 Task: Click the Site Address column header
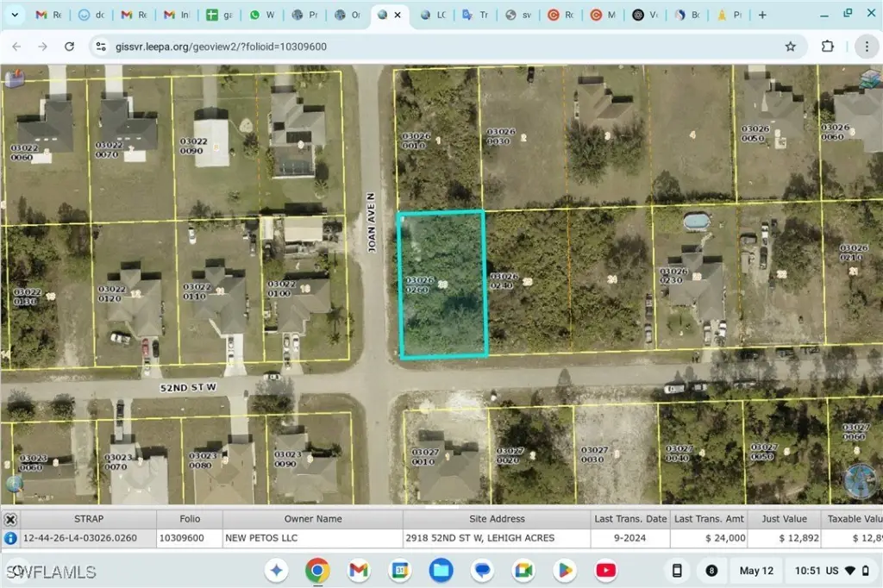point(496,519)
